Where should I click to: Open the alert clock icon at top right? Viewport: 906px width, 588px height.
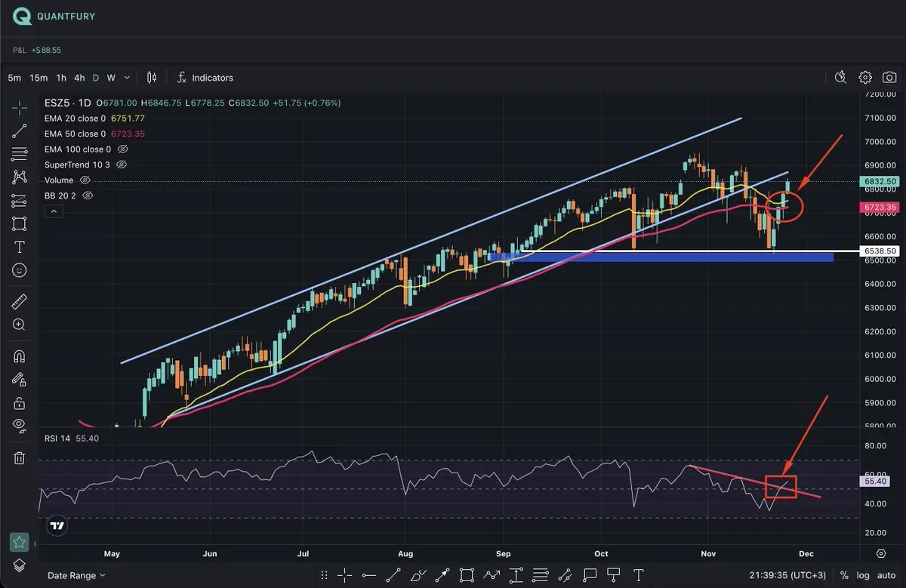pyautogui.click(x=841, y=77)
